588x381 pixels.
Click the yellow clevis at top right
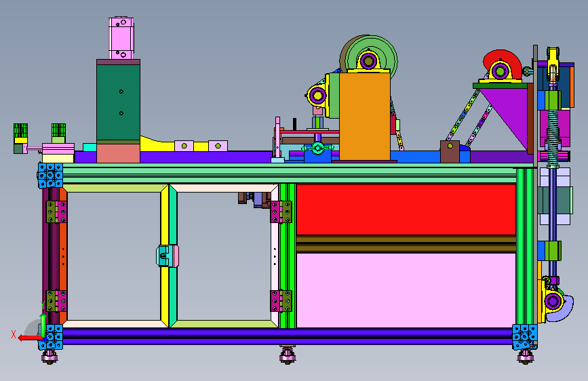click(x=553, y=64)
